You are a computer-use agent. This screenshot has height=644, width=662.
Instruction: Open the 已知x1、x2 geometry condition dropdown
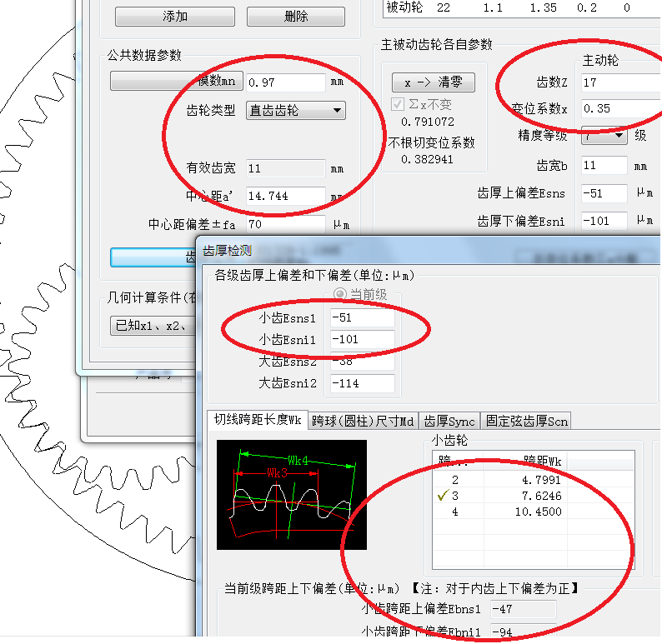pyautogui.click(x=153, y=326)
